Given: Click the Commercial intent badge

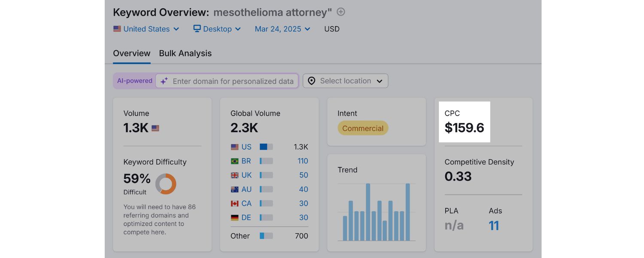Looking at the screenshot, I should click(x=363, y=128).
